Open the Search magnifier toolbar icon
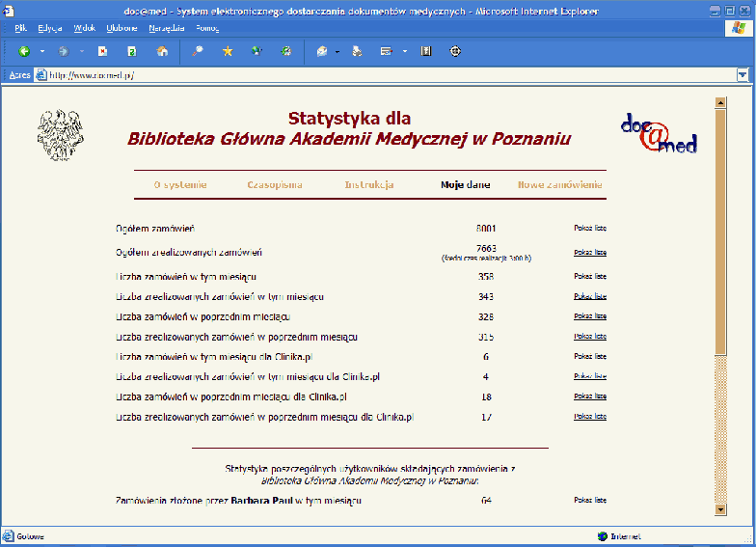The height and width of the screenshot is (547, 756). coord(198,51)
